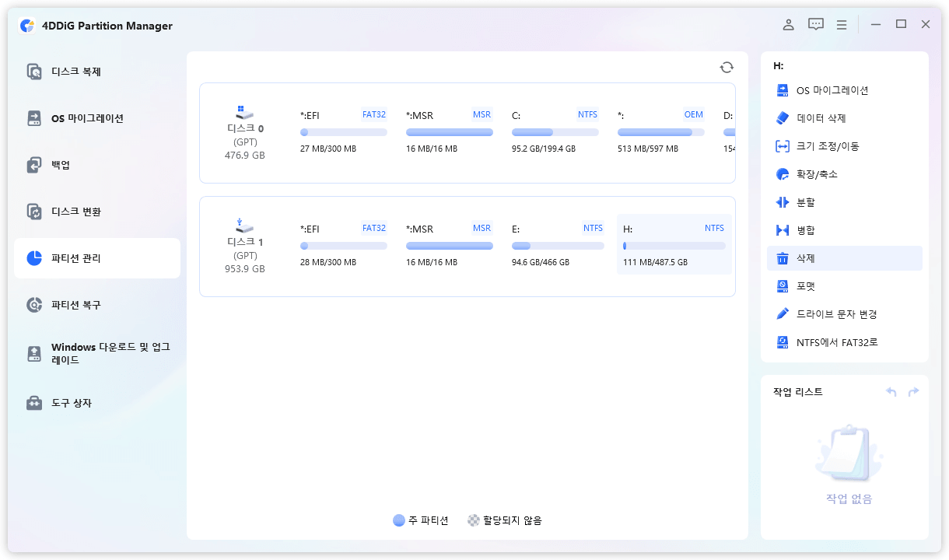Open the hamburger menu in title bar

point(842,25)
